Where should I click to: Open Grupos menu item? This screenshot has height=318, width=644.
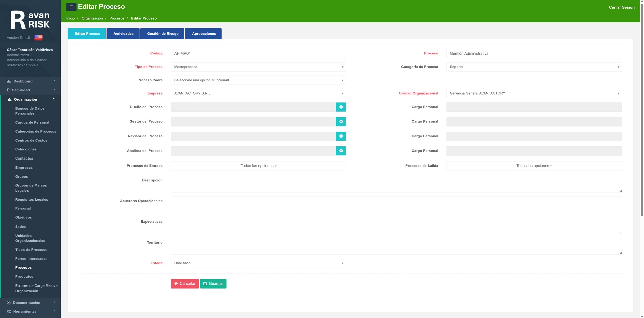coord(22,177)
